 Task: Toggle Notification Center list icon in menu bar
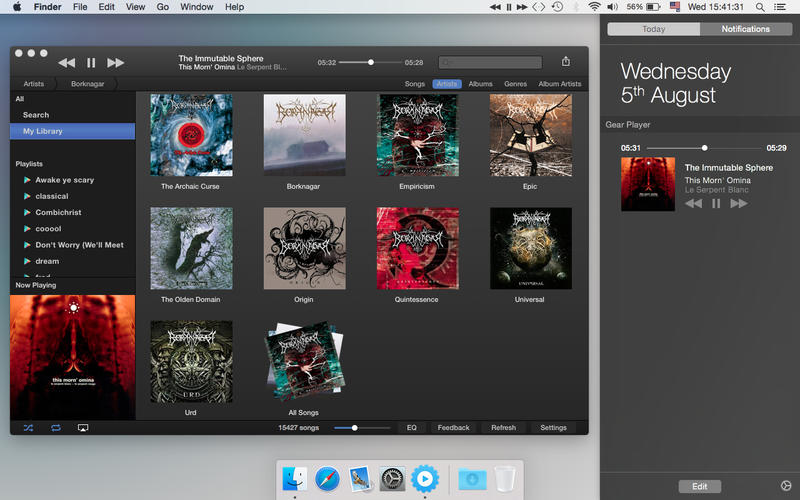click(x=780, y=7)
